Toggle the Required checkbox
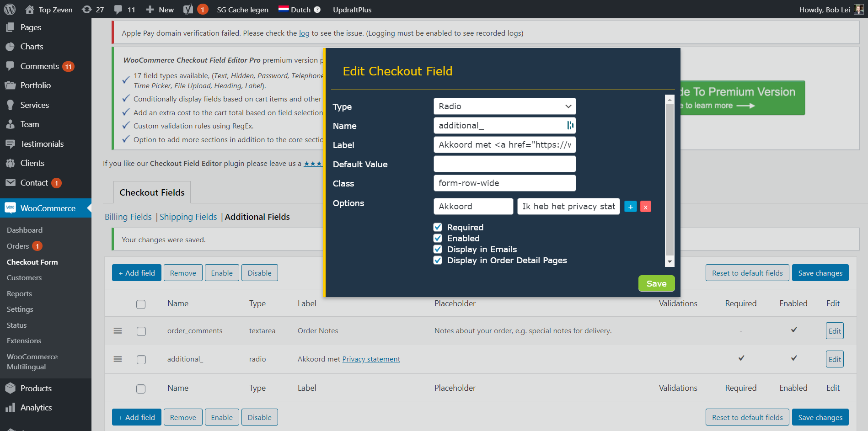 click(438, 227)
